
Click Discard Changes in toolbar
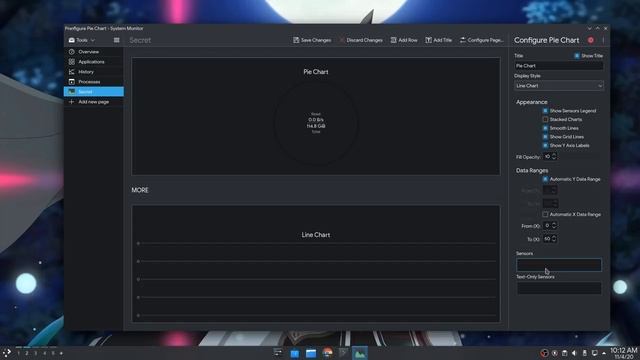(x=361, y=40)
